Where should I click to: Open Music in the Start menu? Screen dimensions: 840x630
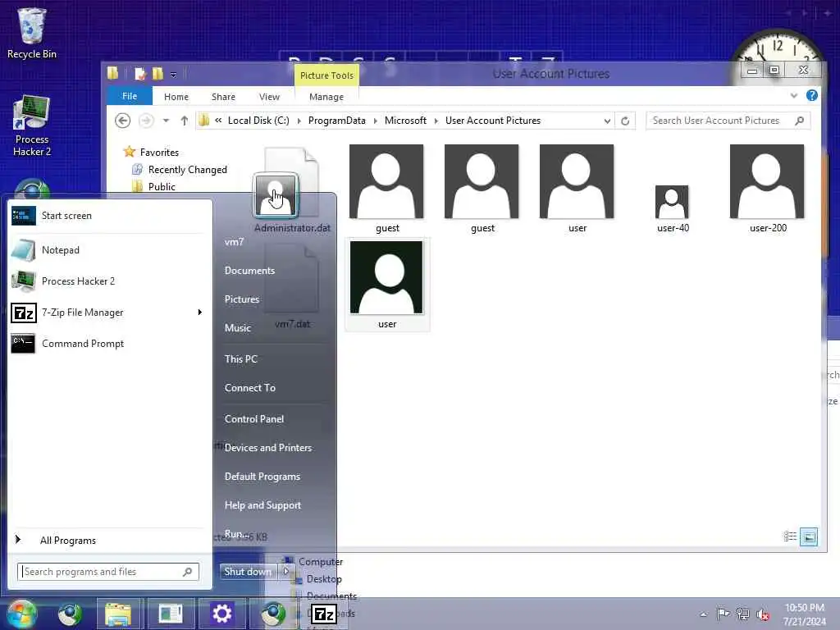(x=238, y=328)
